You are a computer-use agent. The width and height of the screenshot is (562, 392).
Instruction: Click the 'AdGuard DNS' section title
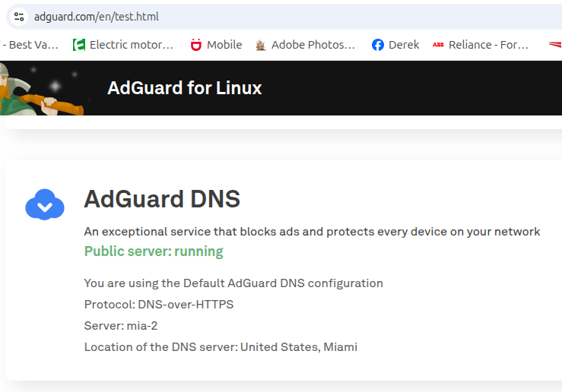tap(162, 199)
